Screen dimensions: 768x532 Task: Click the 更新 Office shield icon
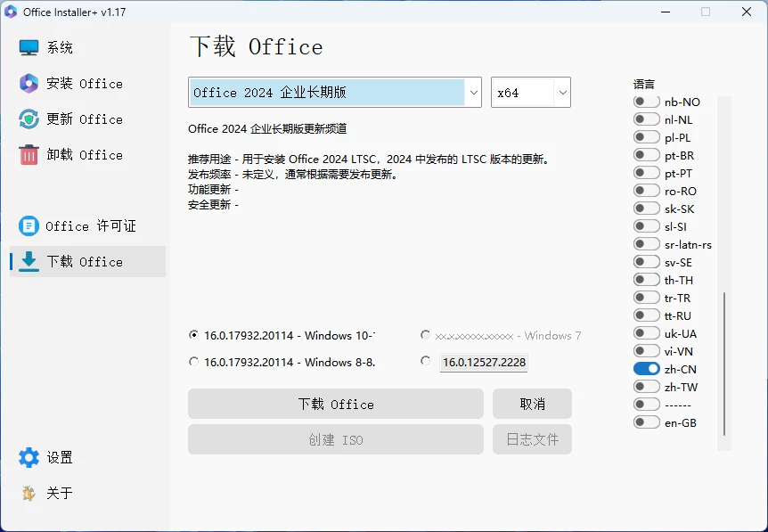pos(29,119)
